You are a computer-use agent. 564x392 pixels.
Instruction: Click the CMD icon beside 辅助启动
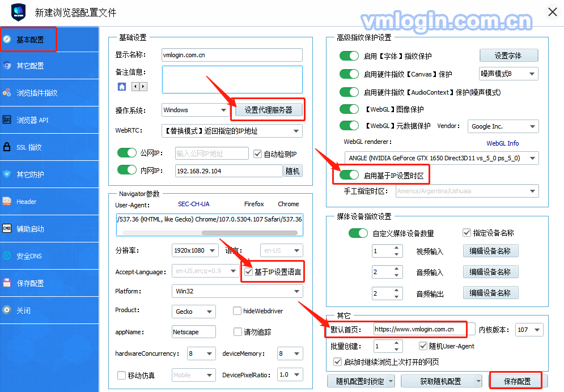(7, 228)
